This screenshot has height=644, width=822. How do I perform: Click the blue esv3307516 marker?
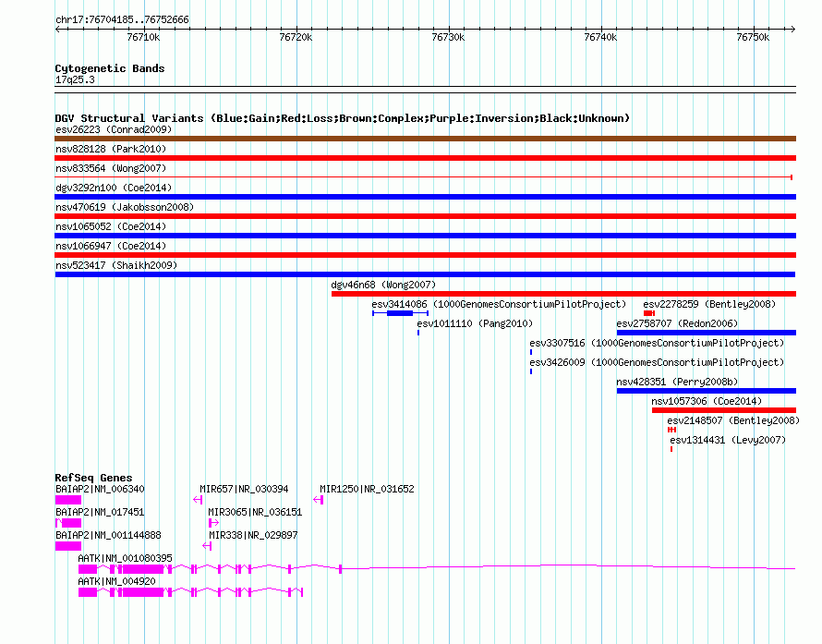coord(531,352)
